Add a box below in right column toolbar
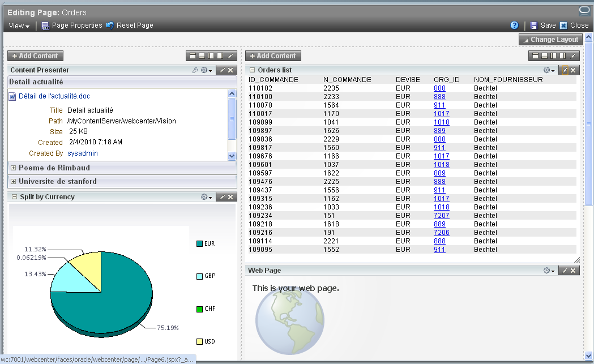Screen dimensions: 594x364 coord(544,56)
